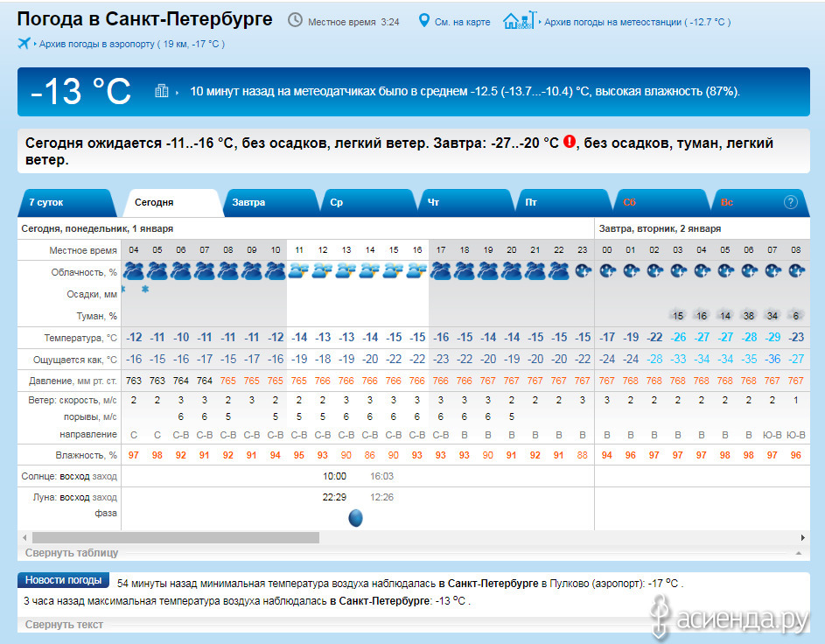The height and width of the screenshot is (644, 825).
Task: Click the partly sunny icon at hour 11
Action: (x=298, y=271)
